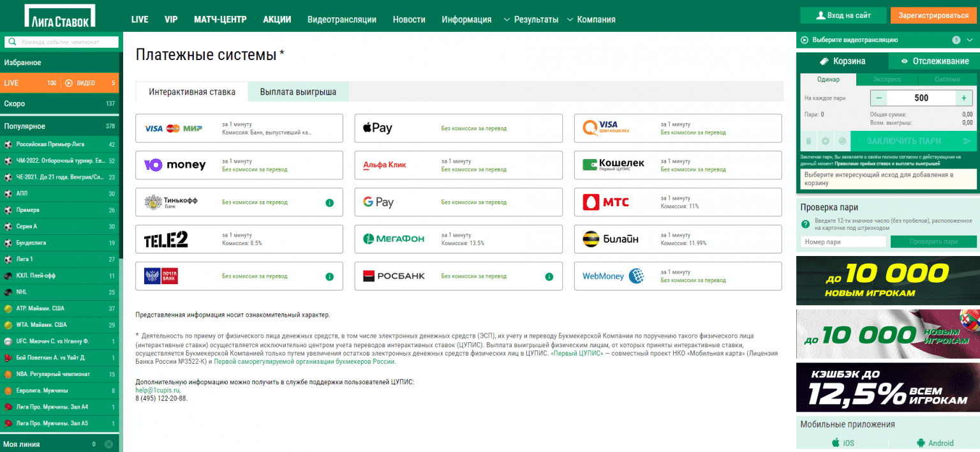980x452 pixels.
Task: Open LIVE in the top navigation
Action: pos(140,19)
